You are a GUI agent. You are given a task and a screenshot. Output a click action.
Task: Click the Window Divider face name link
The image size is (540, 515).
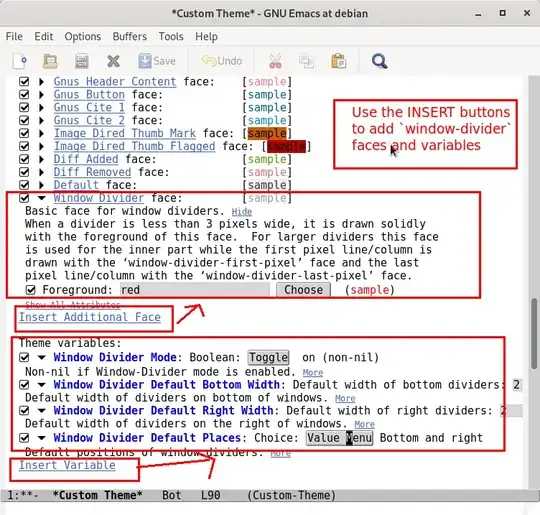tap(98, 198)
